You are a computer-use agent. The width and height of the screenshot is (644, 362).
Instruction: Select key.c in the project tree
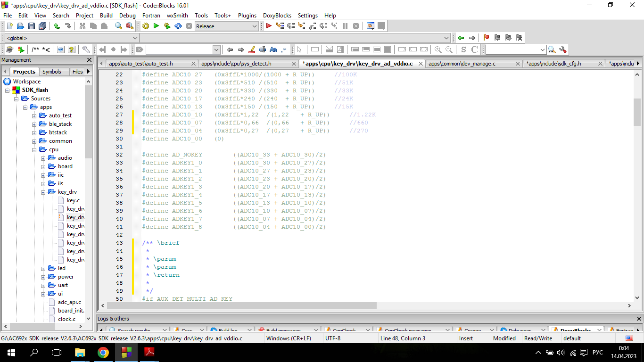pyautogui.click(x=73, y=200)
